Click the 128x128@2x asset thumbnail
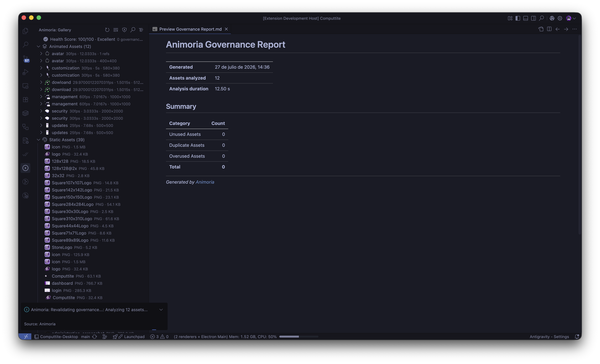This screenshot has width=600, height=364. (47, 168)
